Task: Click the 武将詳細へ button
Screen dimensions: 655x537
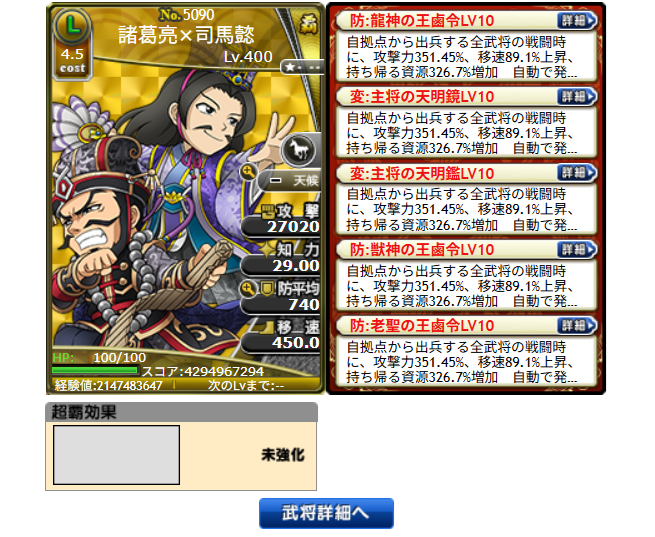Action: (x=326, y=513)
